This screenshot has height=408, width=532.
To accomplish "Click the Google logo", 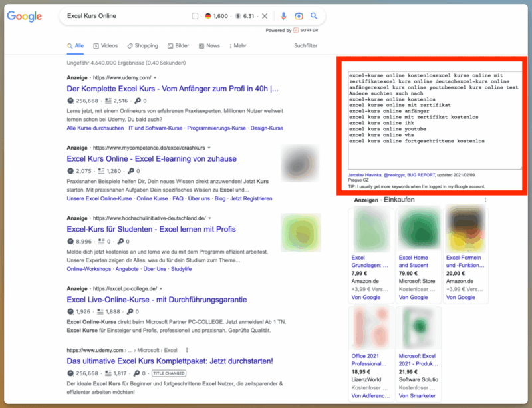I will pyautogui.click(x=23, y=15).
